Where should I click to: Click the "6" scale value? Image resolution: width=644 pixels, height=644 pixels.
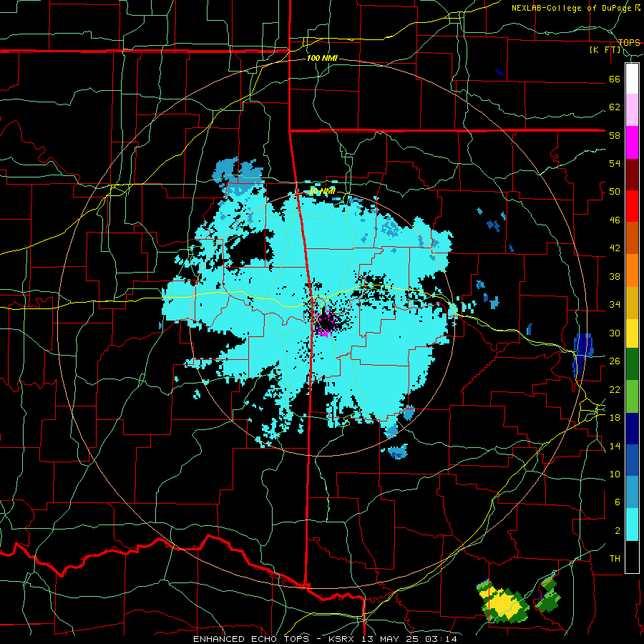pyautogui.click(x=617, y=502)
